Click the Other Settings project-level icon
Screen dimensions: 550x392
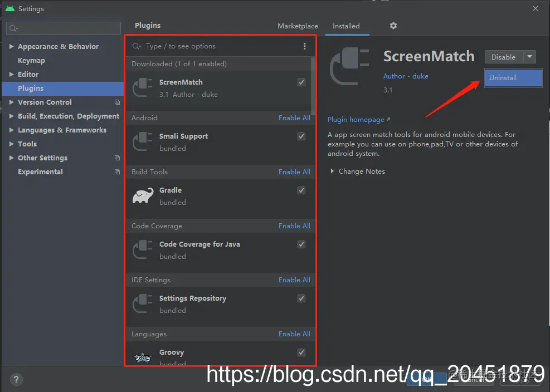[x=117, y=158]
